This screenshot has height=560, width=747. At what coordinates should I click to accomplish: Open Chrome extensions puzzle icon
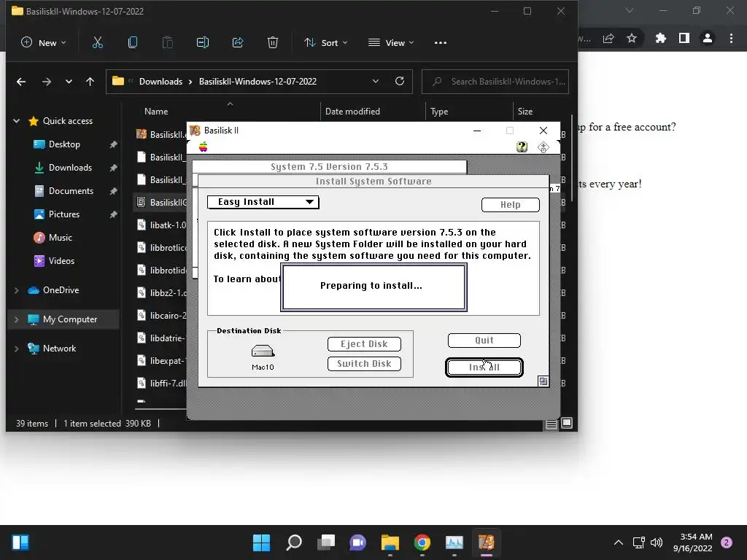[661, 38]
